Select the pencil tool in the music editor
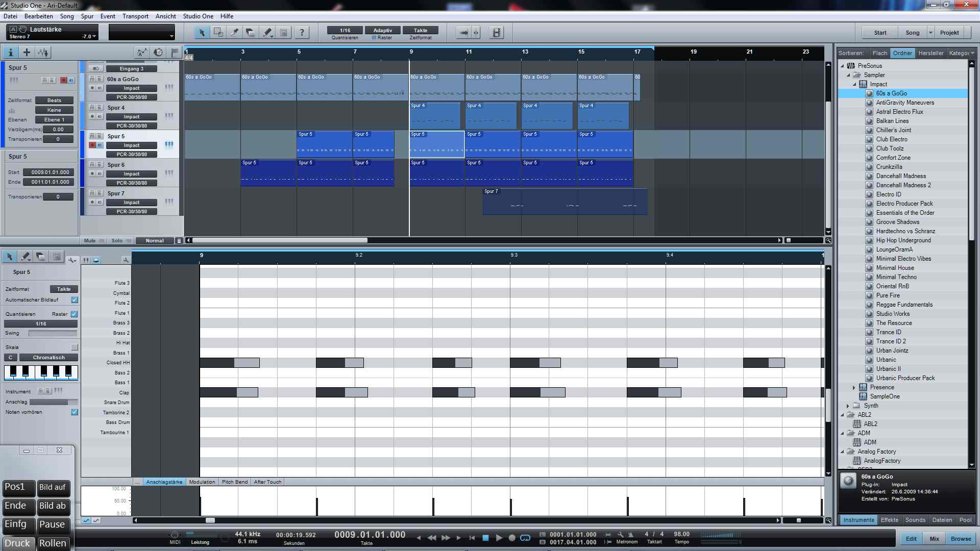 pyautogui.click(x=25, y=257)
